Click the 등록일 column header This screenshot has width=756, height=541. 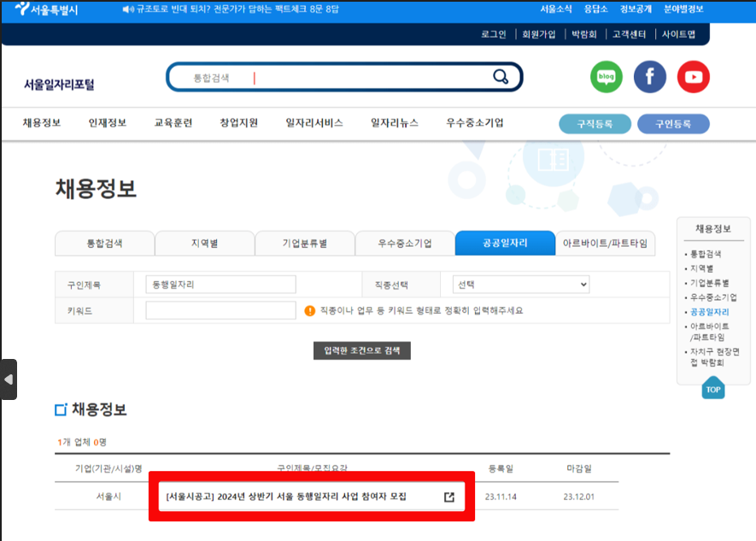[x=501, y=468]
